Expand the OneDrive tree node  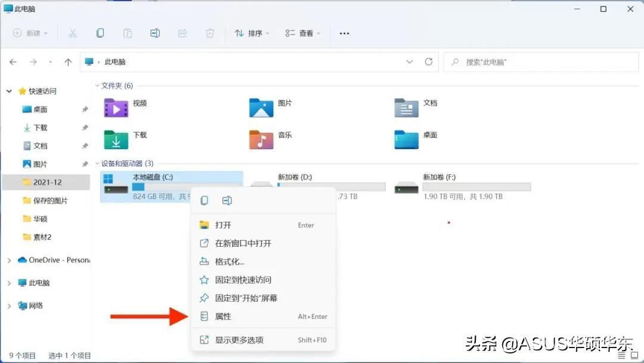pos(9,260)
